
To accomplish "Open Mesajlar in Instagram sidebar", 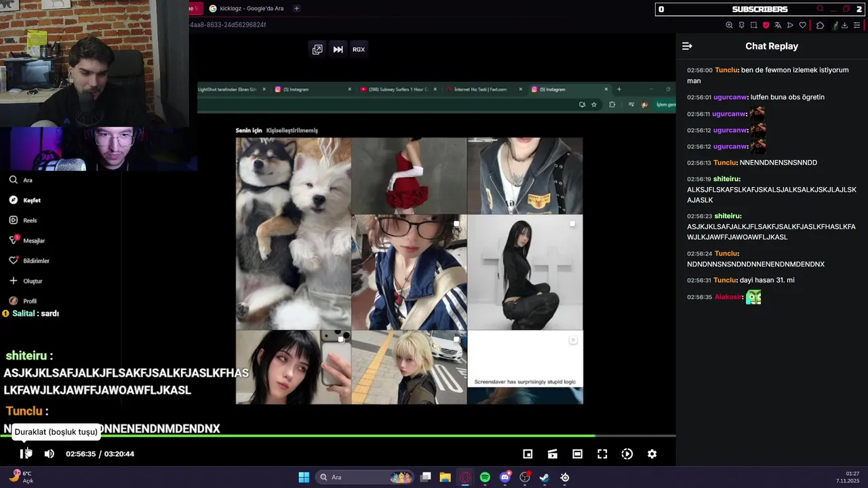I will (26, 241).
